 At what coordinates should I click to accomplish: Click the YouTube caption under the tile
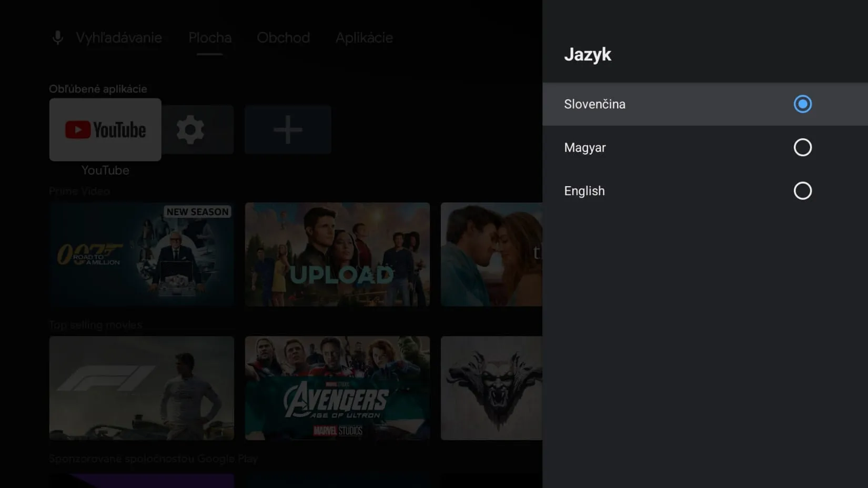[x=105, y=170]
